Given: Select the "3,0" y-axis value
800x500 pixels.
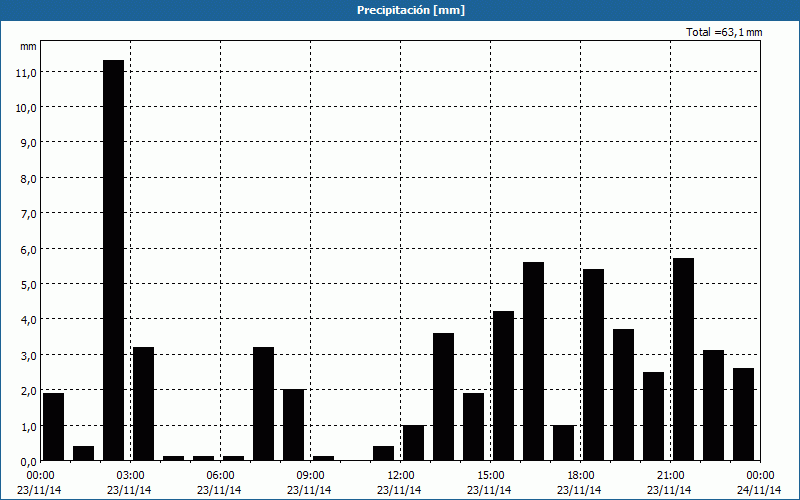Looking at the screenshot, I should coord(29,355).
